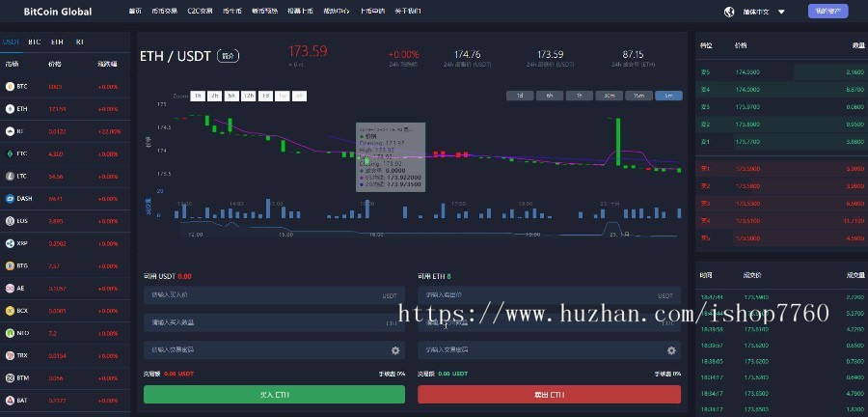Switch to the BTC market tab
The width and height of the screenshot is (868, 417).
tap(35, 42)
